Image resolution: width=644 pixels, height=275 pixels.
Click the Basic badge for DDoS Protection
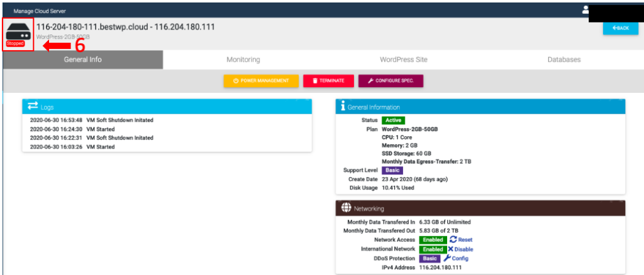point(430,259)
